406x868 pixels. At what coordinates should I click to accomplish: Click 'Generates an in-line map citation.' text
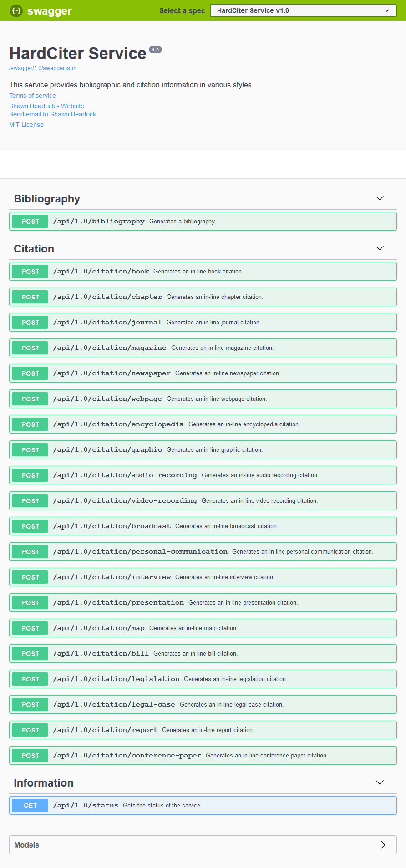click(193, 628)
